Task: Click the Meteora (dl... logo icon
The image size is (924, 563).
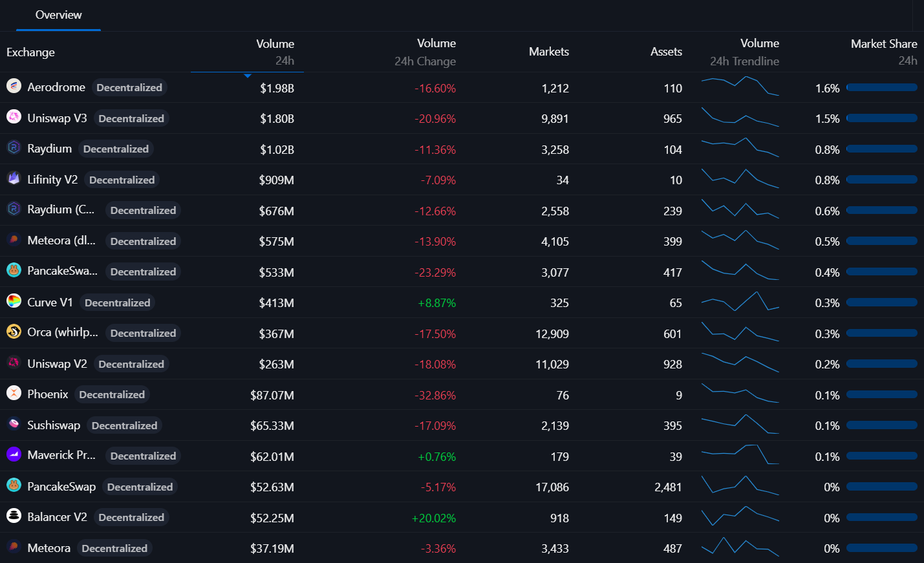Action: tap(14, 239)
